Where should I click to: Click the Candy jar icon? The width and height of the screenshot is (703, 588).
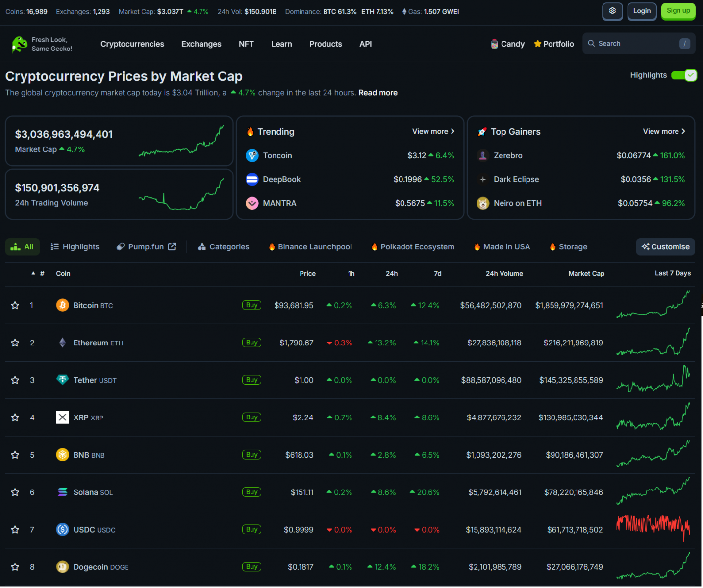[494, 44]
